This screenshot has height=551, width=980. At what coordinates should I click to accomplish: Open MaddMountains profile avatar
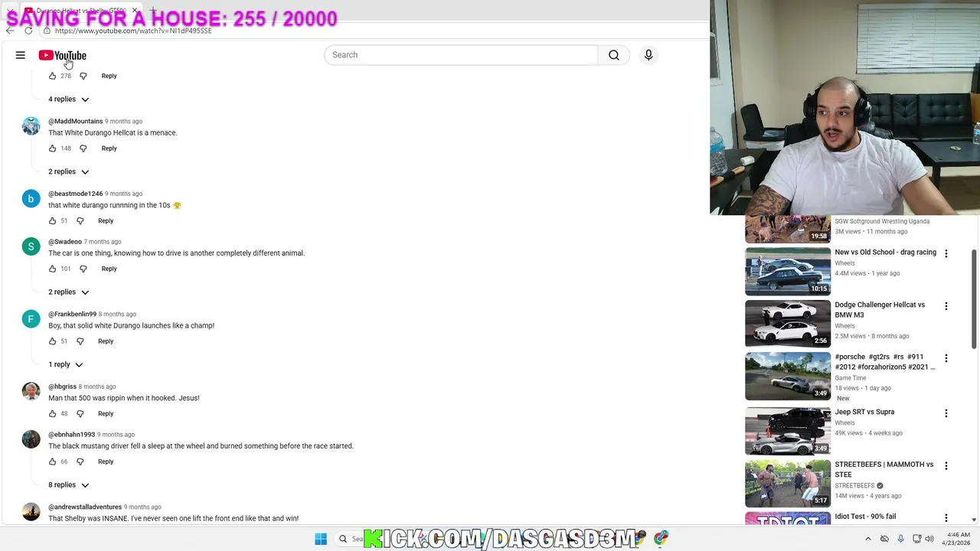tap(31, 126)
